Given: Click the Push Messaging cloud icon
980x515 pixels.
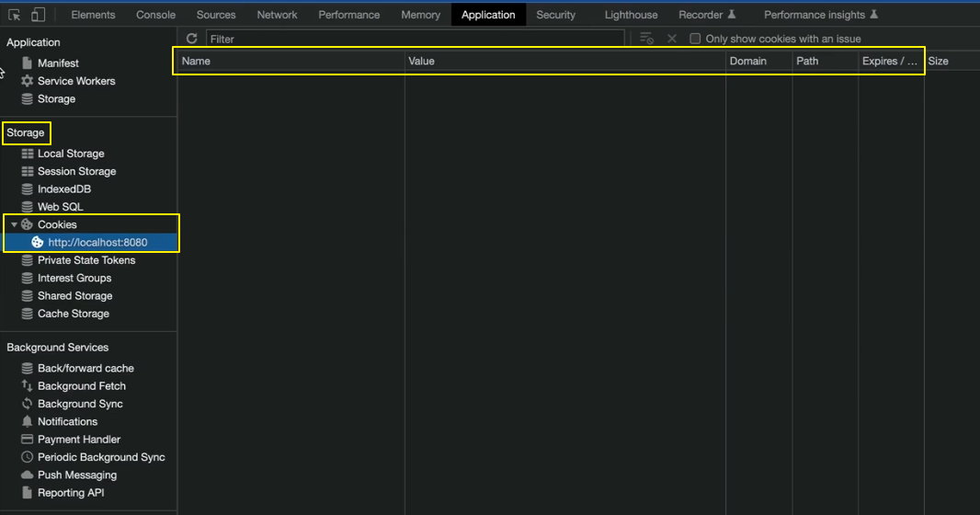Looking at the screenshot, I should point(27,475).
